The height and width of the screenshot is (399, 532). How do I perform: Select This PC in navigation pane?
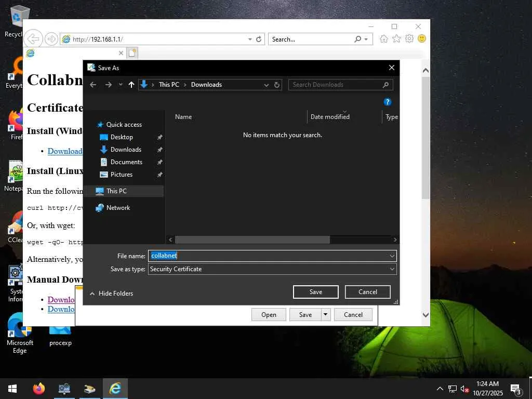(x=116, y=191)
